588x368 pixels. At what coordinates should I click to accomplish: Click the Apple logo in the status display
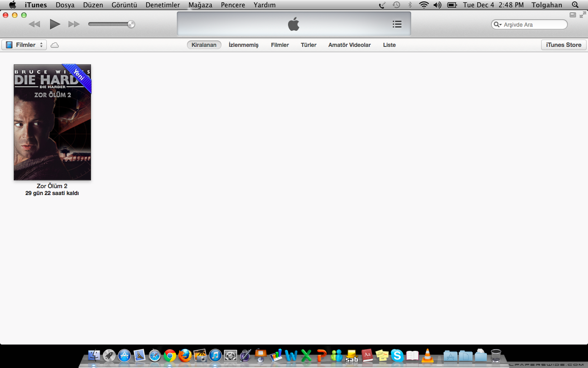pyautogui.click(x=294, y=24)
